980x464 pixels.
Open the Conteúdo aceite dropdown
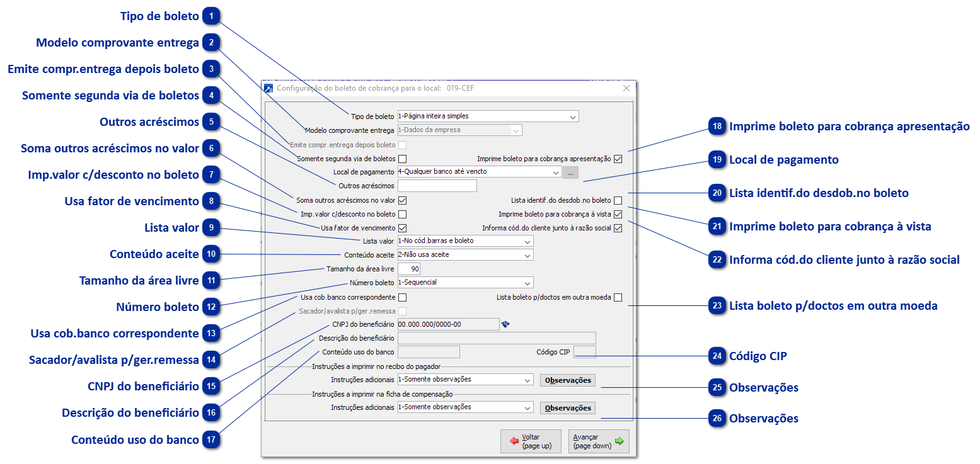click(529, 254)
